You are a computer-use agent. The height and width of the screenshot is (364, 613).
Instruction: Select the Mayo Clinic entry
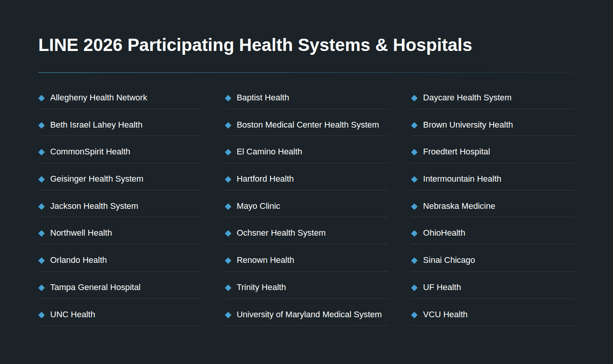tap(306, 206)
